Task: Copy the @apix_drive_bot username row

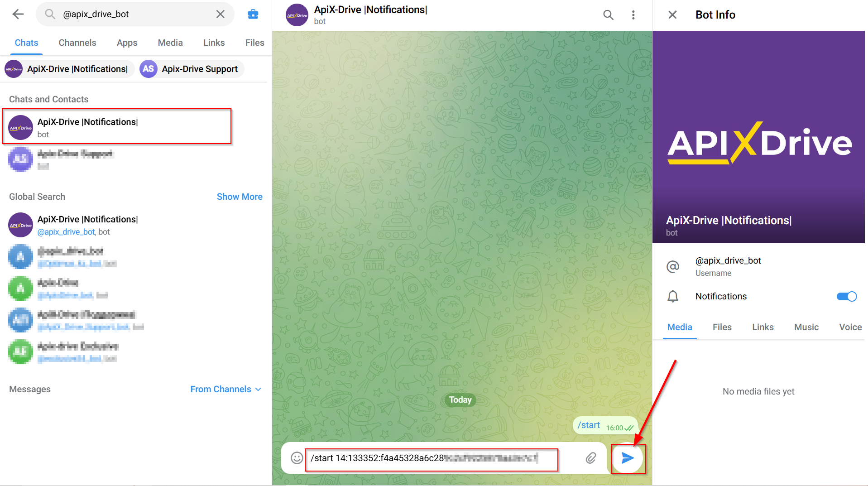Action: coord(758,266)
